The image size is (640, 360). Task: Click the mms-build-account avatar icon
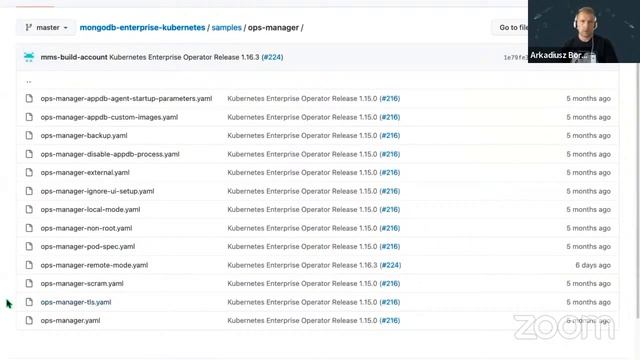point(29,57)
